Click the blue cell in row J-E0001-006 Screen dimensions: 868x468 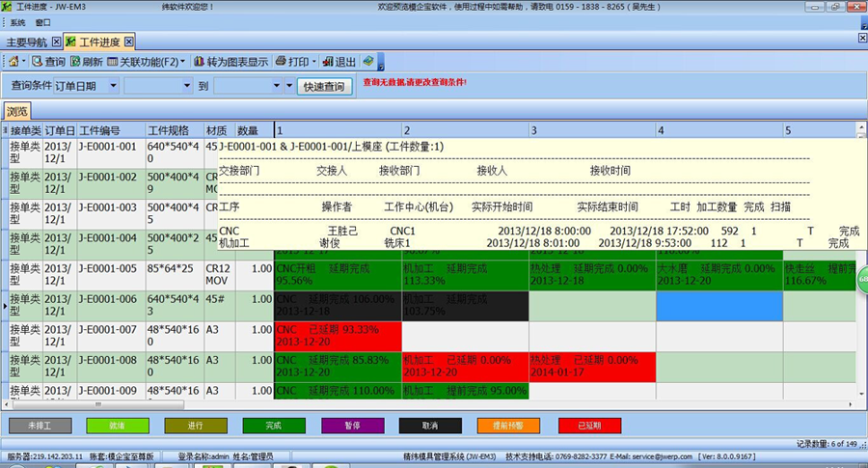click(719, 306)
